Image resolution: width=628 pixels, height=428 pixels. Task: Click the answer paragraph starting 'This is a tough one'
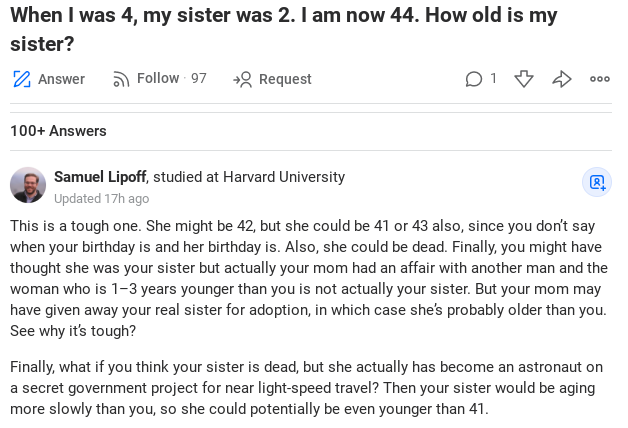click(x=310, y=278)
